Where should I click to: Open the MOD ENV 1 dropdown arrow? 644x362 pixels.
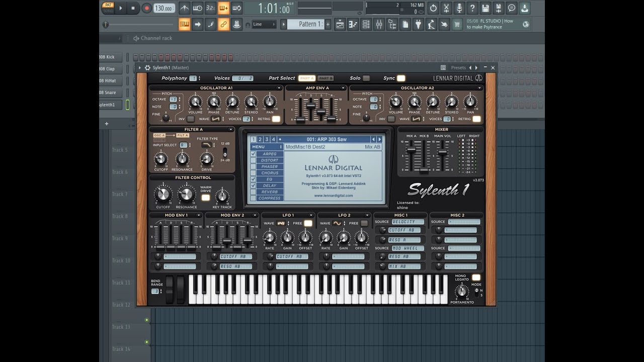(x=199, y=215)
